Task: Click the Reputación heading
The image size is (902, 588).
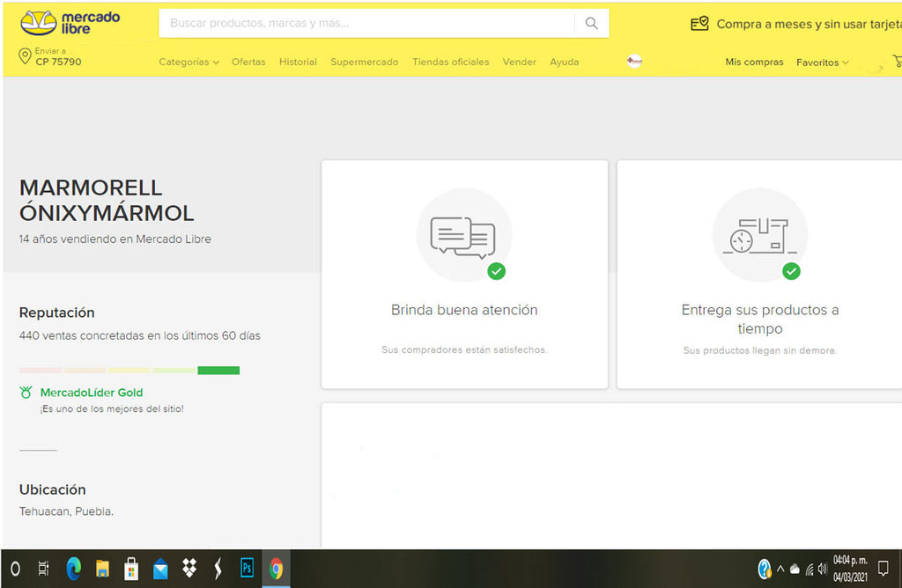Action: (57, 312)
